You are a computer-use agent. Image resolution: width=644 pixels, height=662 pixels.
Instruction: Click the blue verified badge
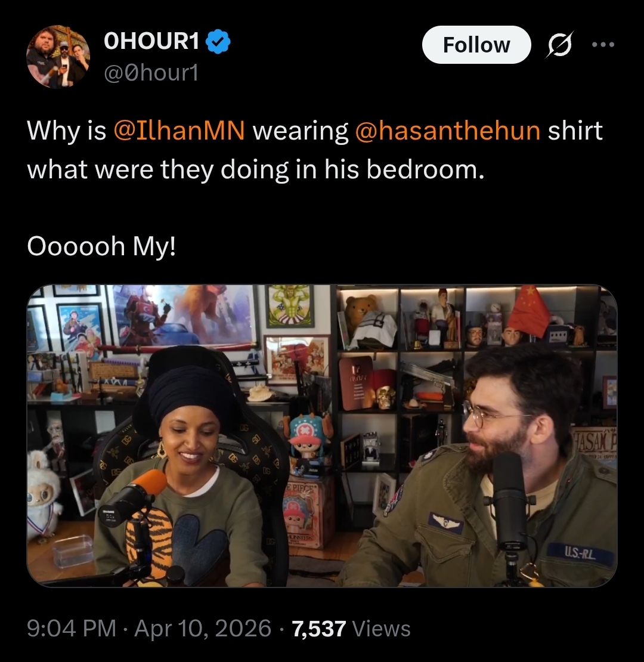[218, 41]
